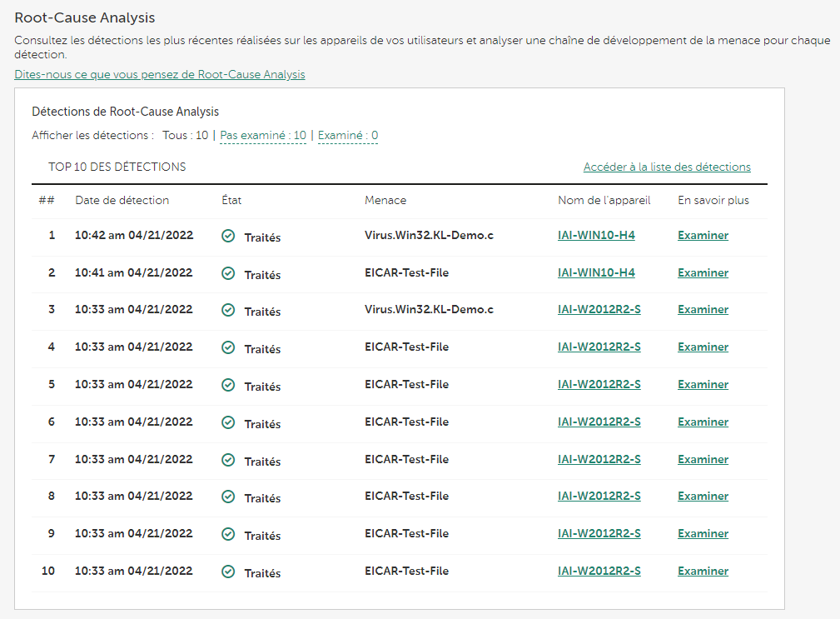The height and width of the screenshot is (619, 840).
Task: Click the Traités checkmark icon in row 2
Action: pos(228,273)
